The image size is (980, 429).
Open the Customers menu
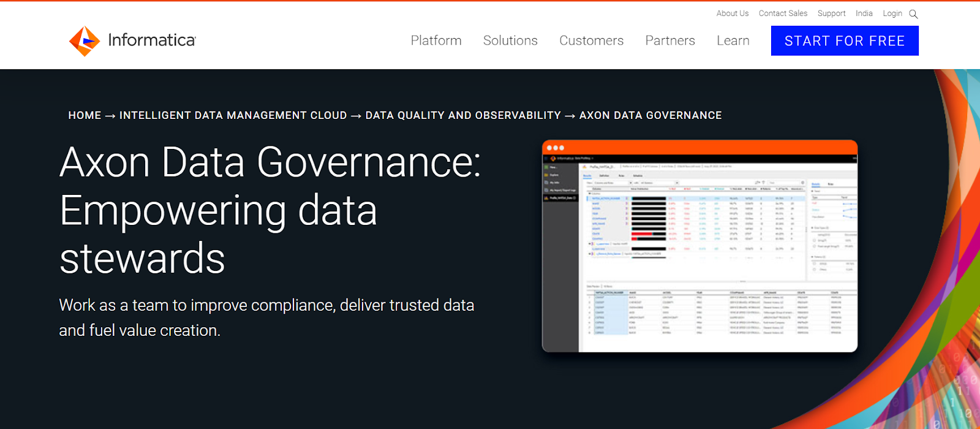point(591,40)
